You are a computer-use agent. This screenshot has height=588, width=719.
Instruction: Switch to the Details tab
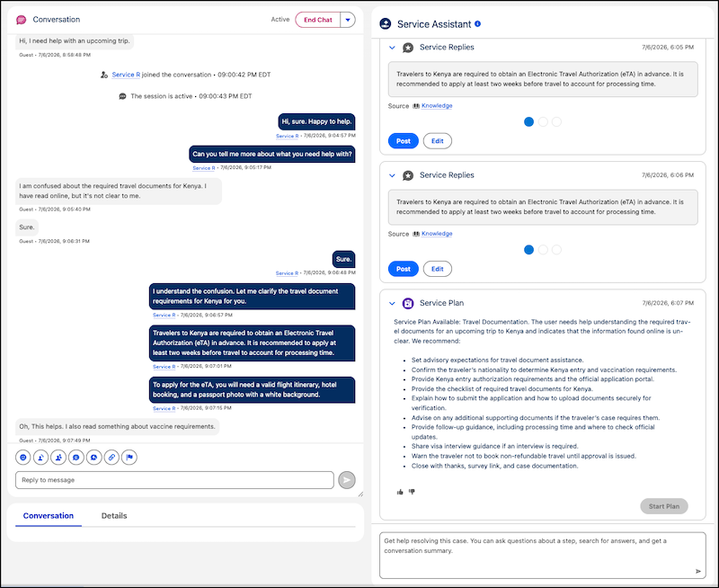click(x=114, y=515)
